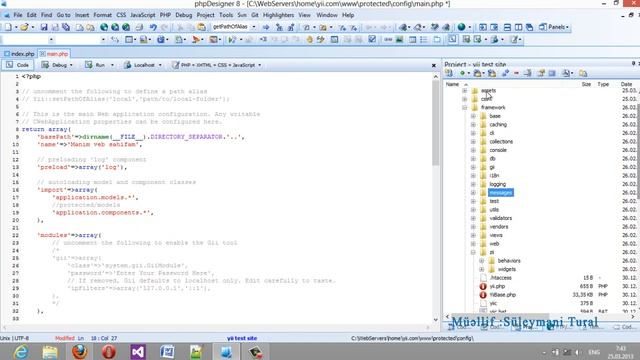
Task: Collapse the framework folder node
Action: point(464,108)
